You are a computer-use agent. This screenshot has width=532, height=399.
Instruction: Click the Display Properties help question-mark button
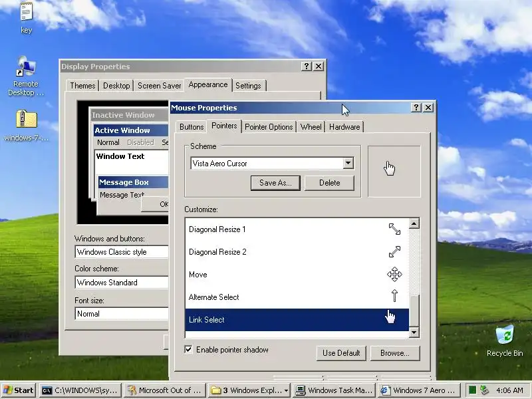[307, 66]
